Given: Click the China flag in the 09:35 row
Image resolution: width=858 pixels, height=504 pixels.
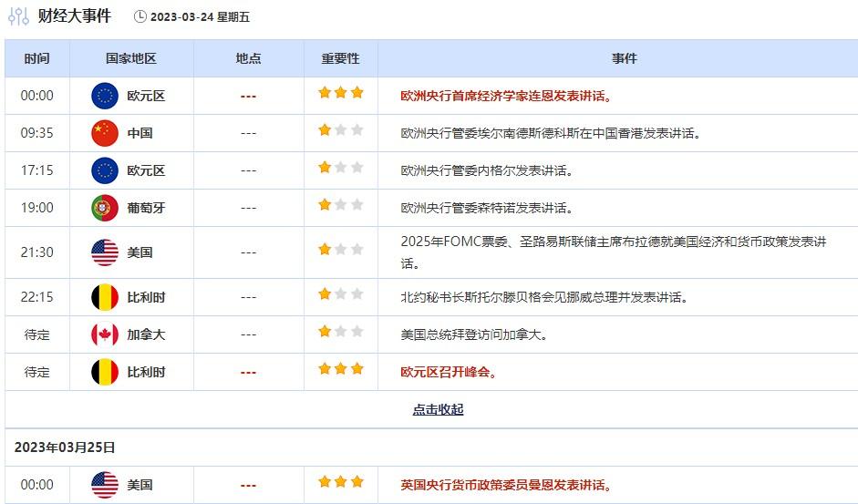Looking at the screenshot, I should [105, 133].
